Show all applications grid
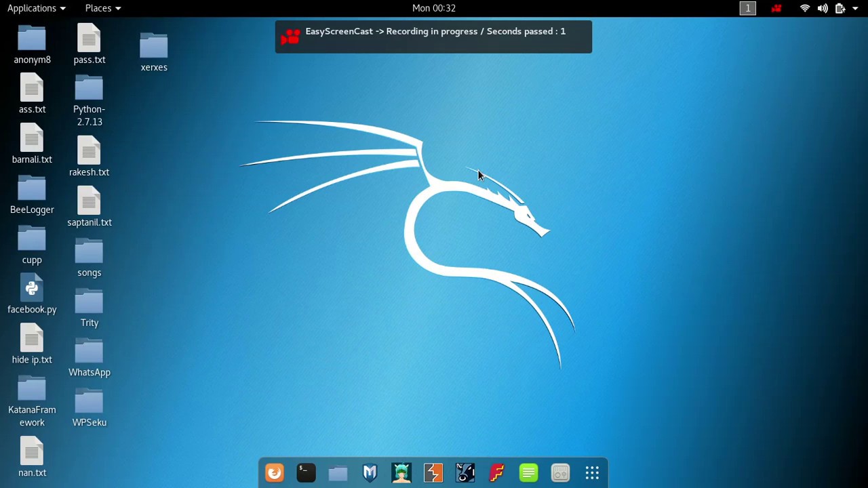868x488 pixels. [593, 472]
